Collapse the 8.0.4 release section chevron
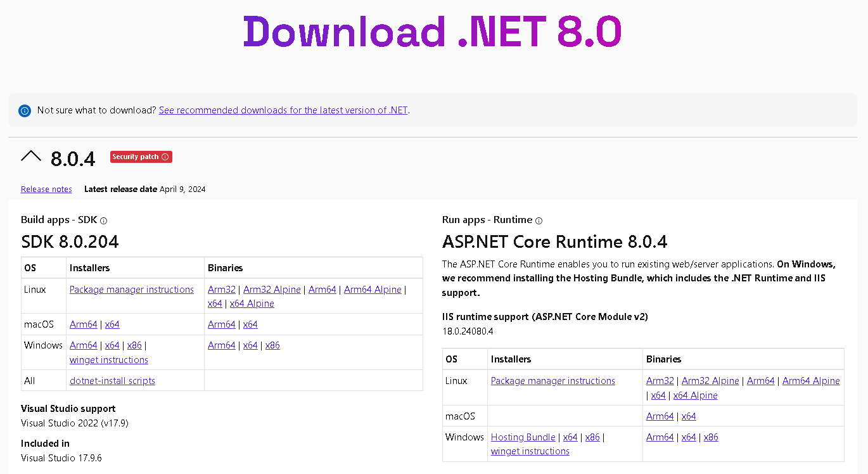Screen dimensions: 868x474 (x=31, y=157)
